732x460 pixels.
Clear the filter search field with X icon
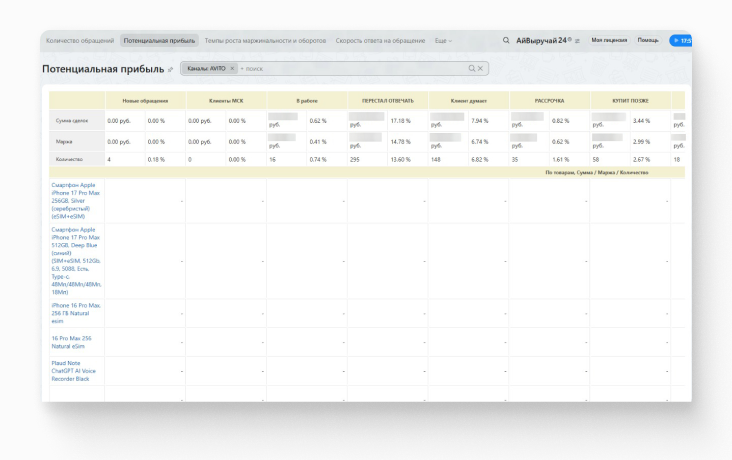[481, 68]
